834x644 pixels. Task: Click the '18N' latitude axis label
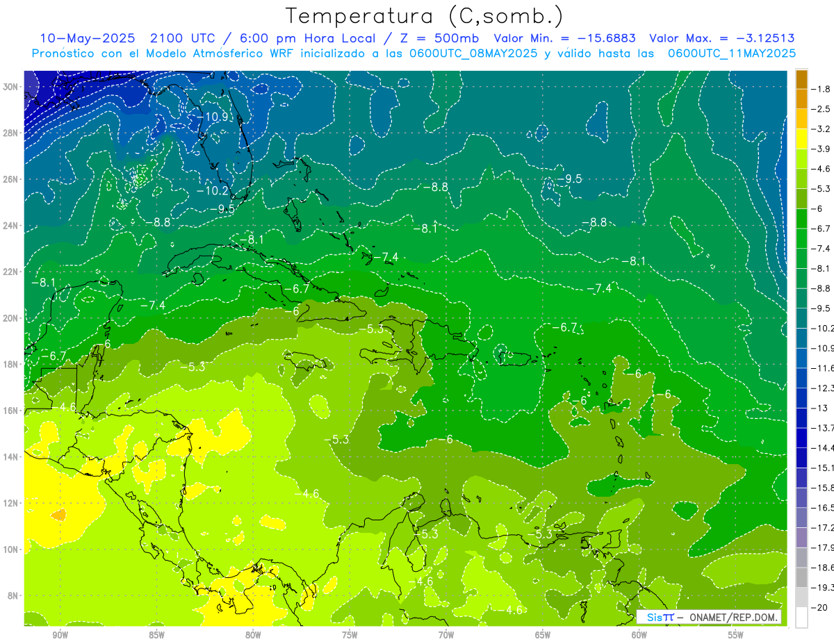(10, 364)
